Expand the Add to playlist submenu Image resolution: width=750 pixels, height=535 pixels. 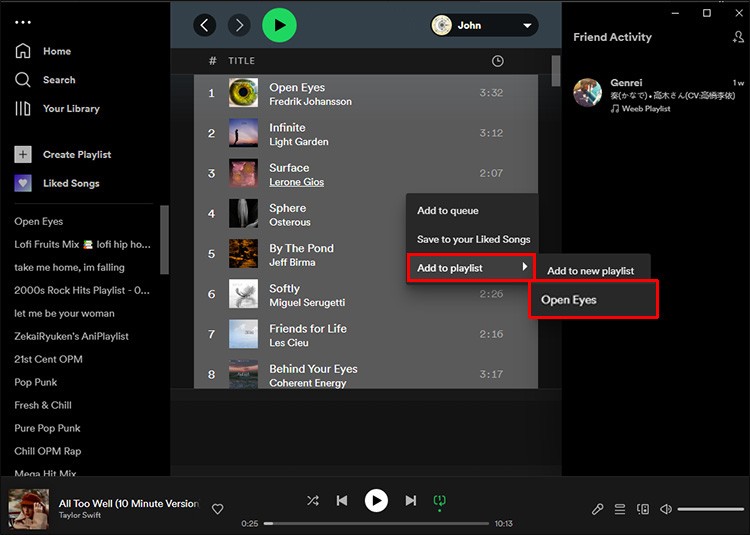click(x=471, y=268)
